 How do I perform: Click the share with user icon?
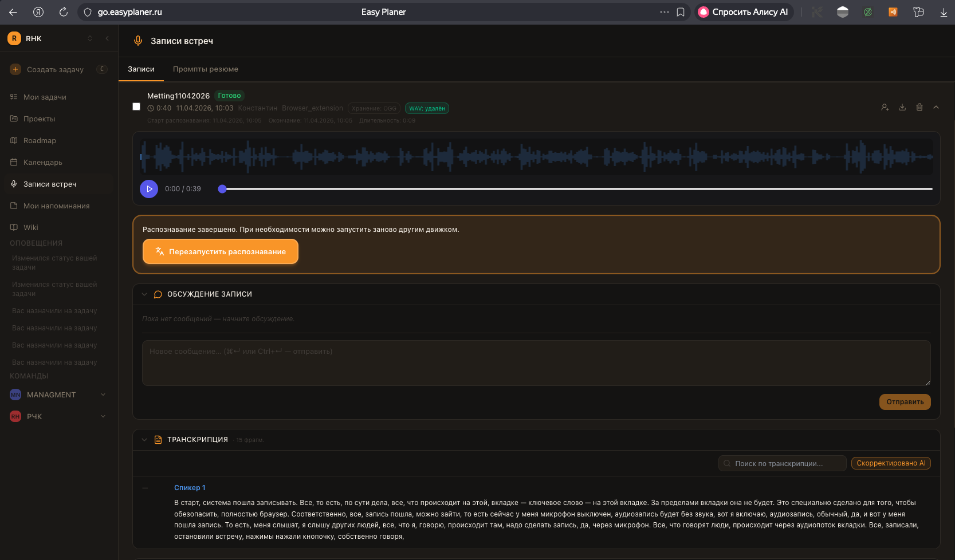(x=885, y=108)
